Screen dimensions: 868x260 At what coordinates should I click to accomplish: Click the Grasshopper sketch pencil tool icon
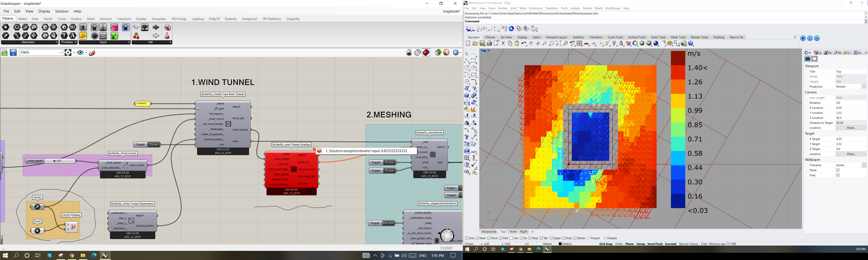point(93,52)
